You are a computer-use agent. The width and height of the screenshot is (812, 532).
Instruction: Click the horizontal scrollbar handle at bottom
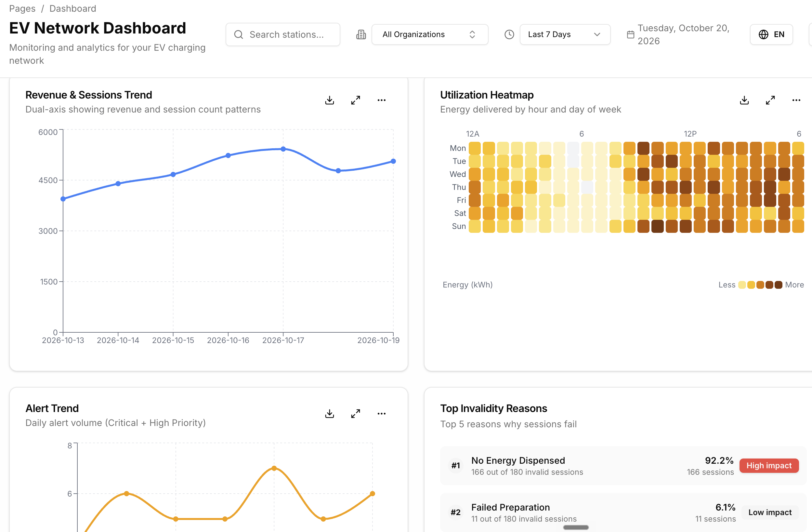tap(576, 527)
